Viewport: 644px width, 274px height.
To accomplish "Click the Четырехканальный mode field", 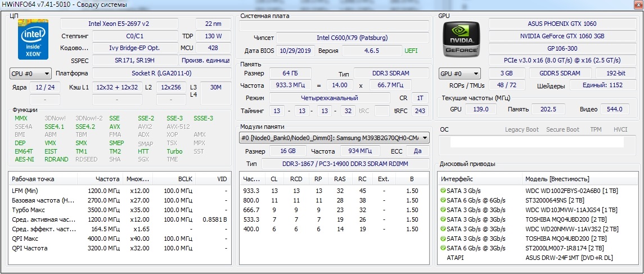I will click(330, 98).
